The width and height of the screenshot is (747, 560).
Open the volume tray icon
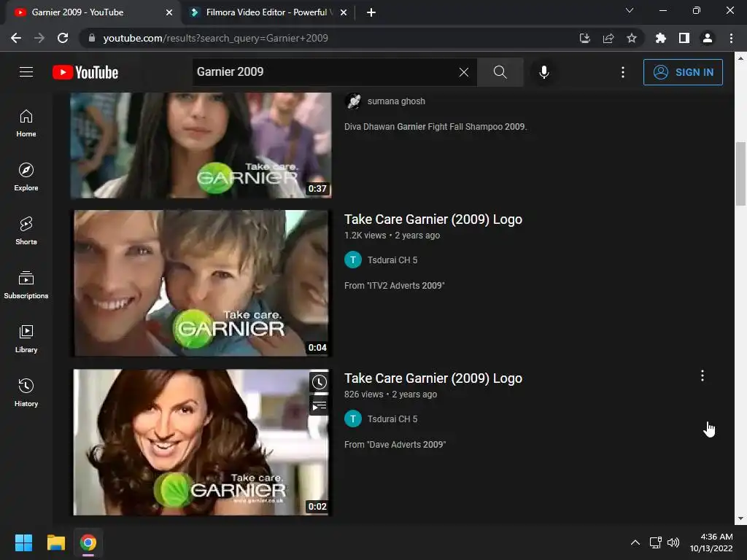click(673, 542)
